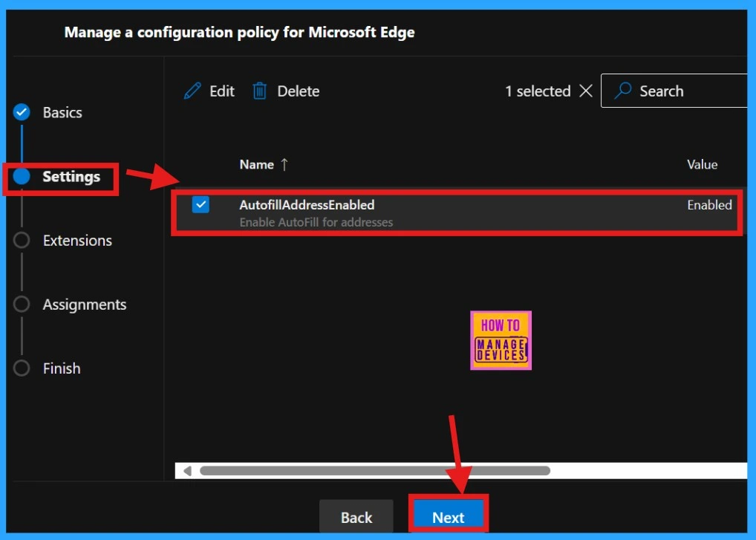Uncheck the AutofillAddressEnabled checkbox
This screenshot has width=756, height=540.
[x=201, y=204]
